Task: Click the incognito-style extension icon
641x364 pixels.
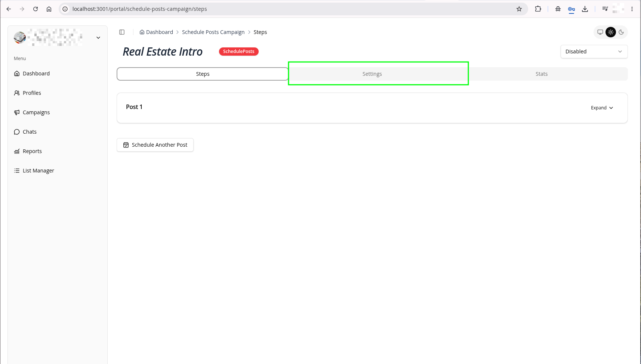Action: 558,9
